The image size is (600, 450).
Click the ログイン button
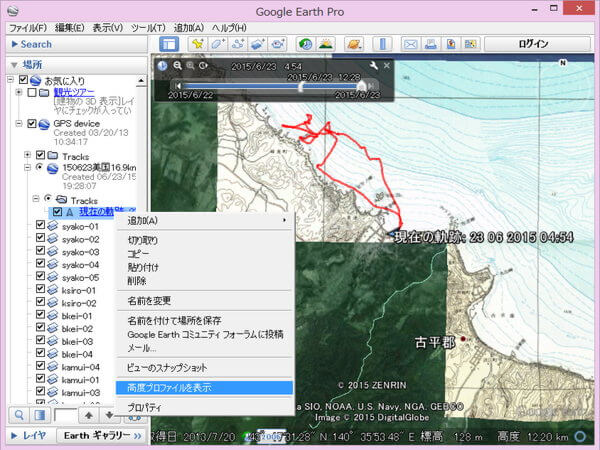tap(536, 44)
